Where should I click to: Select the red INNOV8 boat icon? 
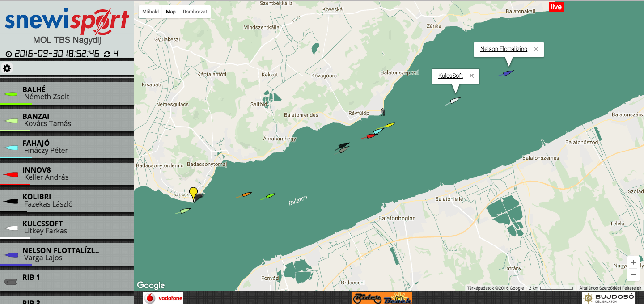10,175
